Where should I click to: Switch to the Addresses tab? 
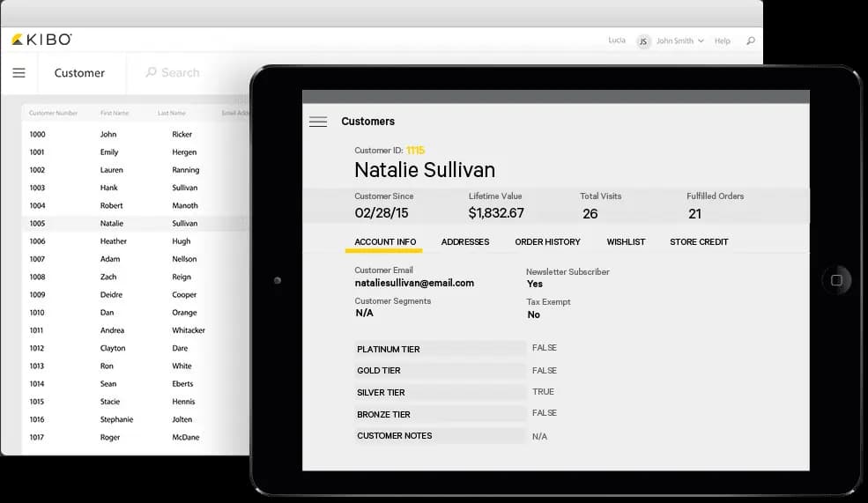click(x=465, y=242)
